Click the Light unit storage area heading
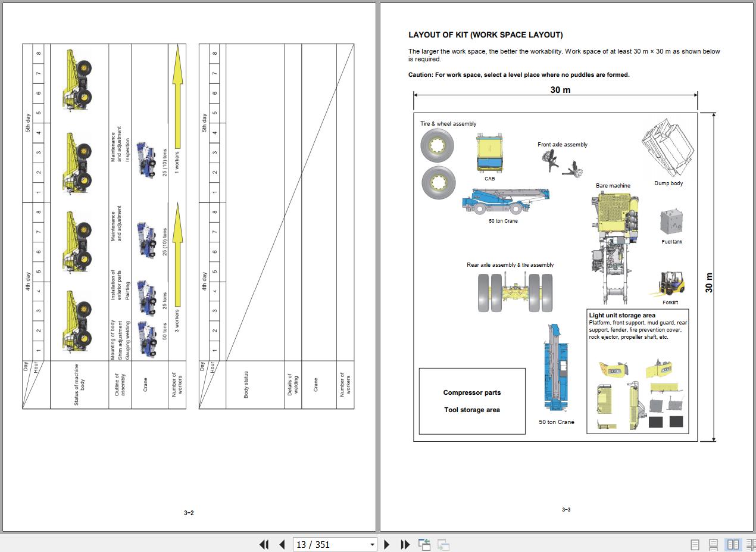 pyautogui.click(x=622, y=315)
